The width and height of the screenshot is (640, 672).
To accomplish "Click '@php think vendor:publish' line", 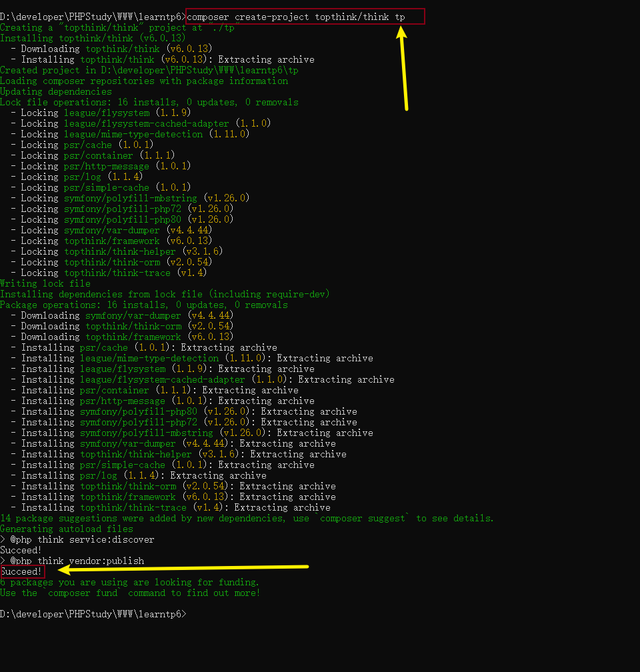I will pos(72,561).
